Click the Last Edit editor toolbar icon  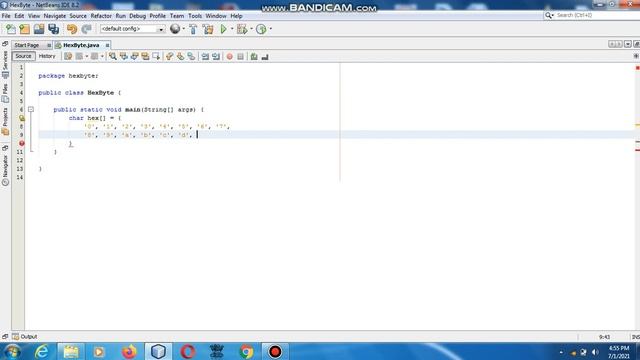(x=68, y=56)
